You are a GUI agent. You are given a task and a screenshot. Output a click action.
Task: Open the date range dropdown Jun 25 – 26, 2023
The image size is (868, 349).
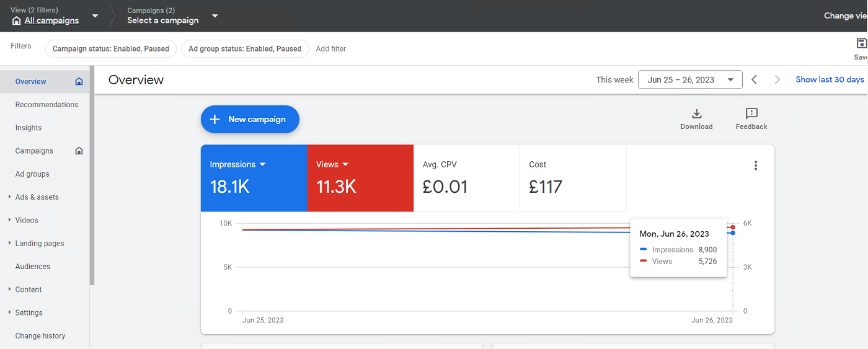coord(690,79)
